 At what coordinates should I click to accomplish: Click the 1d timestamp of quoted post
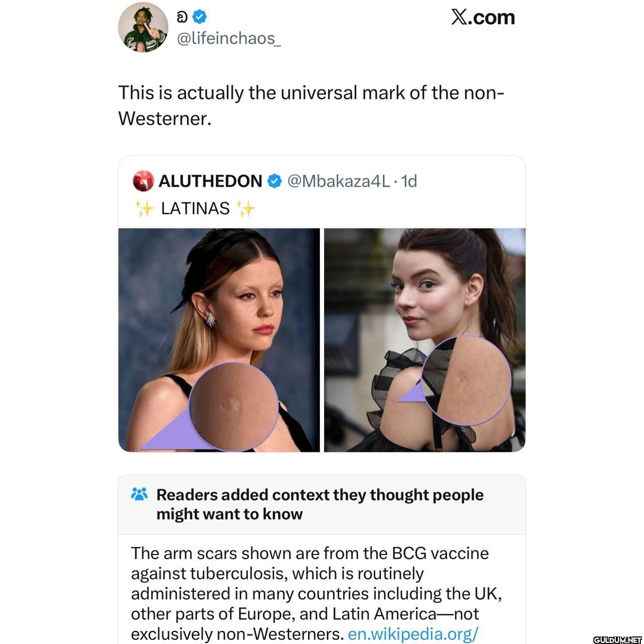(x=409, y=181)
